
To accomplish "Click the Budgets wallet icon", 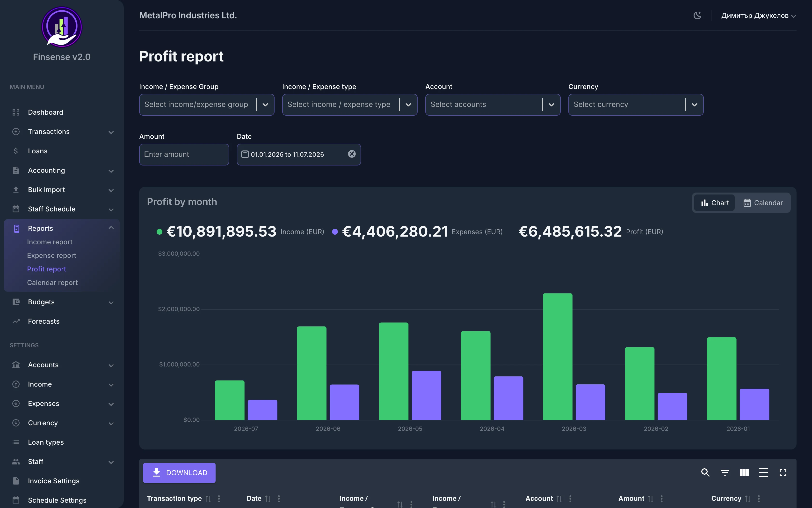I will (x=16, y=302).
